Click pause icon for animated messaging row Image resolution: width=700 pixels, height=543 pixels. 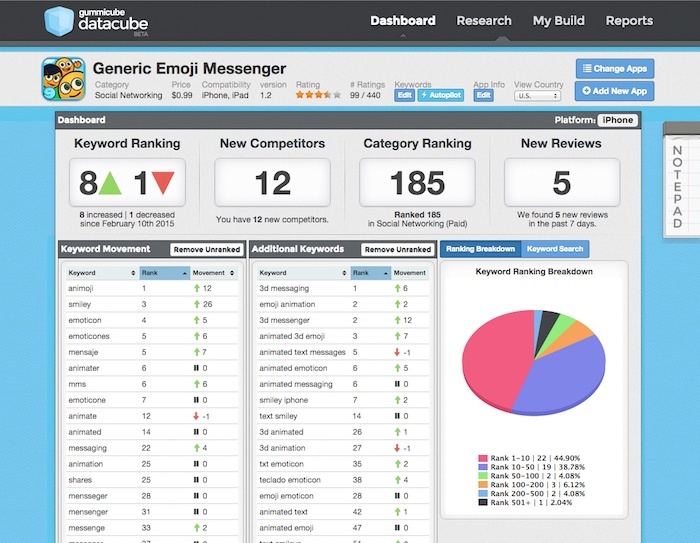[x=397, y=384]
